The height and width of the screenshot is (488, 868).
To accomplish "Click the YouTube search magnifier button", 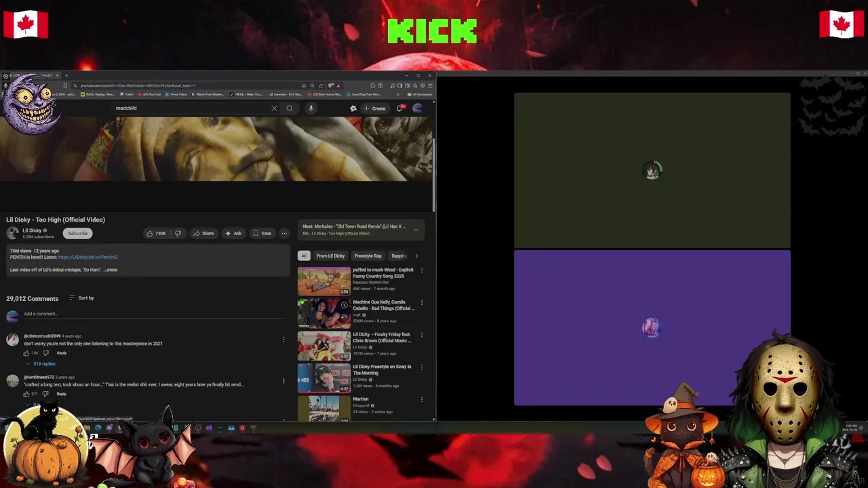I will [290, 108].
